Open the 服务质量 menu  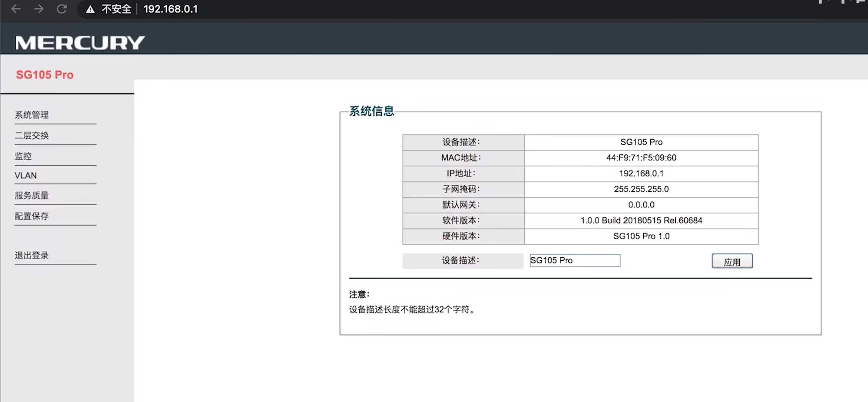(32, 195)
